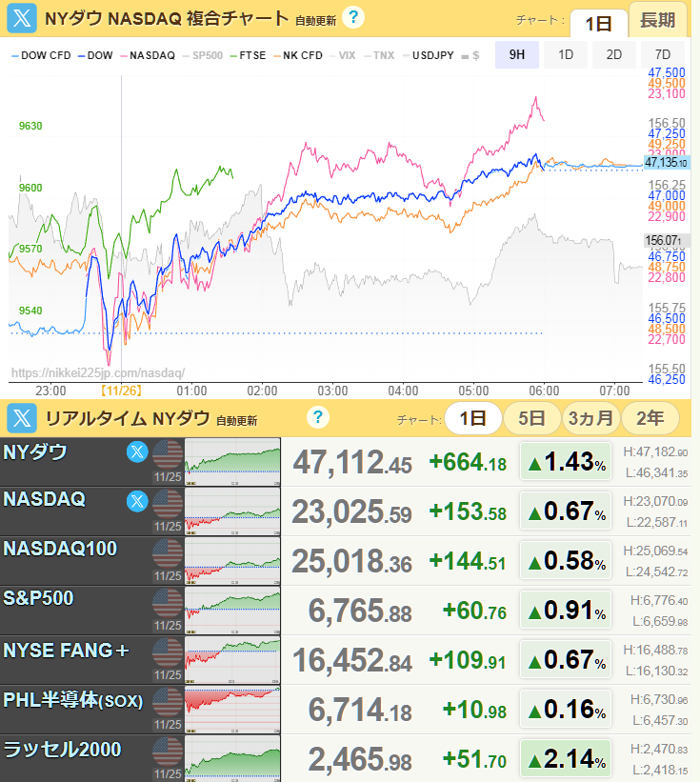Open help icon beside the 複合チャート title
Image resolution: width=700 pixels, height=782 pixels.
tap(353, 17)
